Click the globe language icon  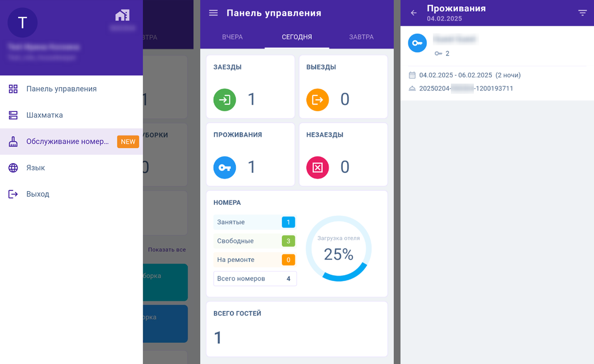click(13, 168)
